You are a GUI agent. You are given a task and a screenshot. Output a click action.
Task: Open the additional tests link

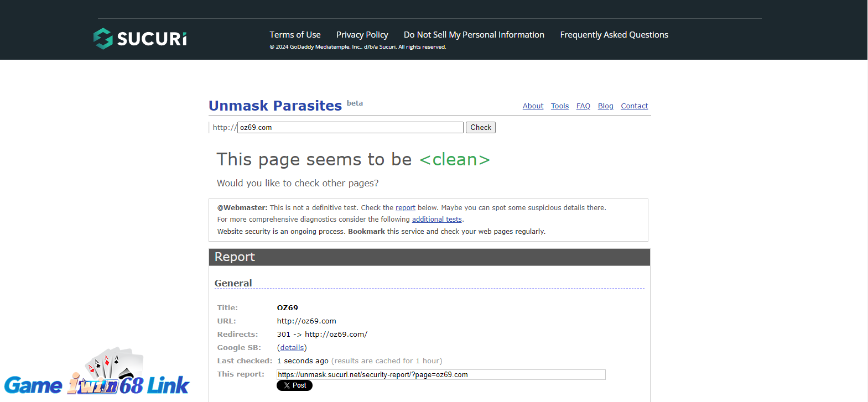(x=437, y=220)
